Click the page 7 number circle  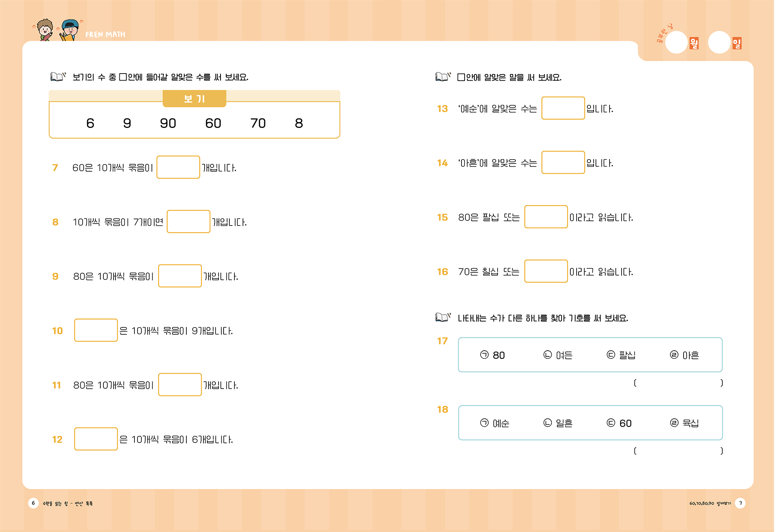tap(740, 503)
